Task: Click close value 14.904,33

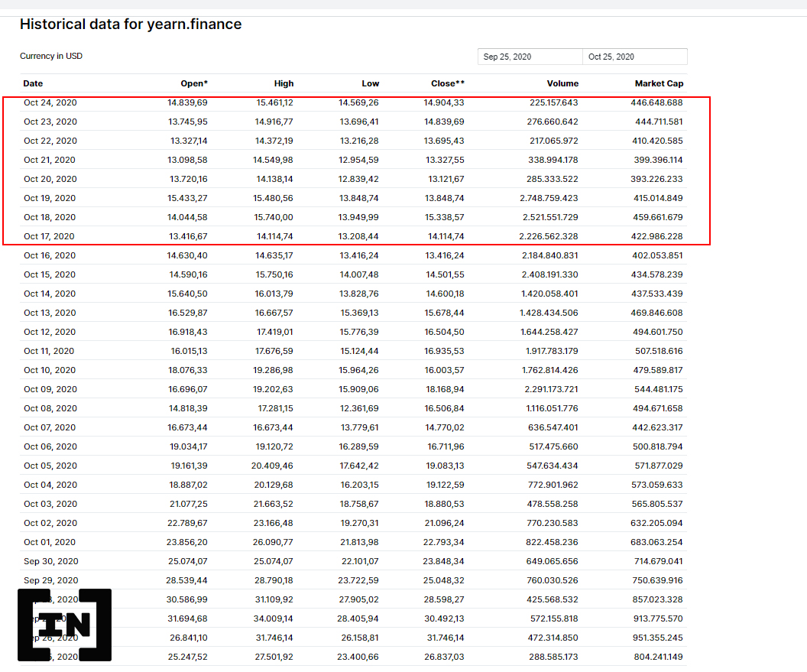Action: point(444,102)
